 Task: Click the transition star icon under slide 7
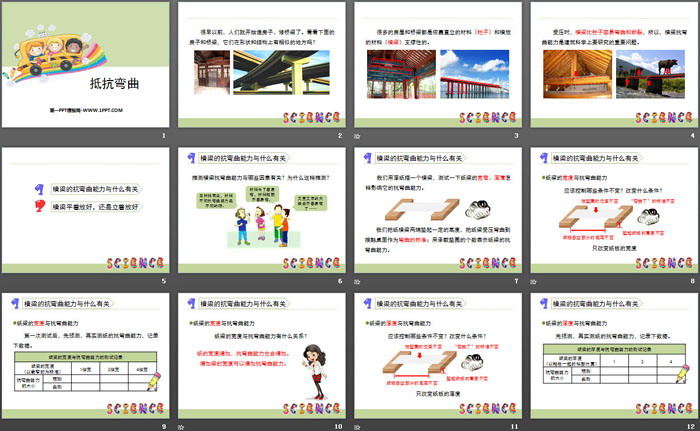[x=357, y=281]
